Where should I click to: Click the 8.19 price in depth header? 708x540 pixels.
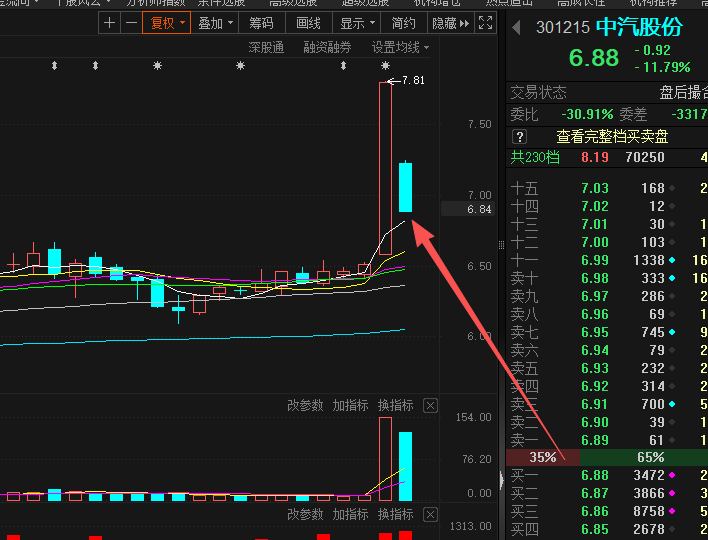pyautogui.click(x=595, y=158)
